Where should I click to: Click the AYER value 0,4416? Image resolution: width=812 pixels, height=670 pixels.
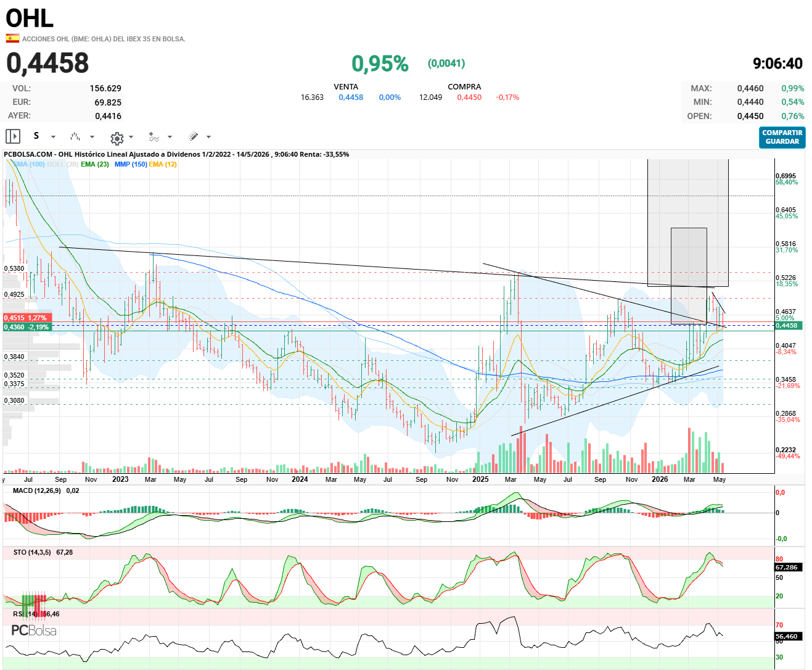click(108, 116)
